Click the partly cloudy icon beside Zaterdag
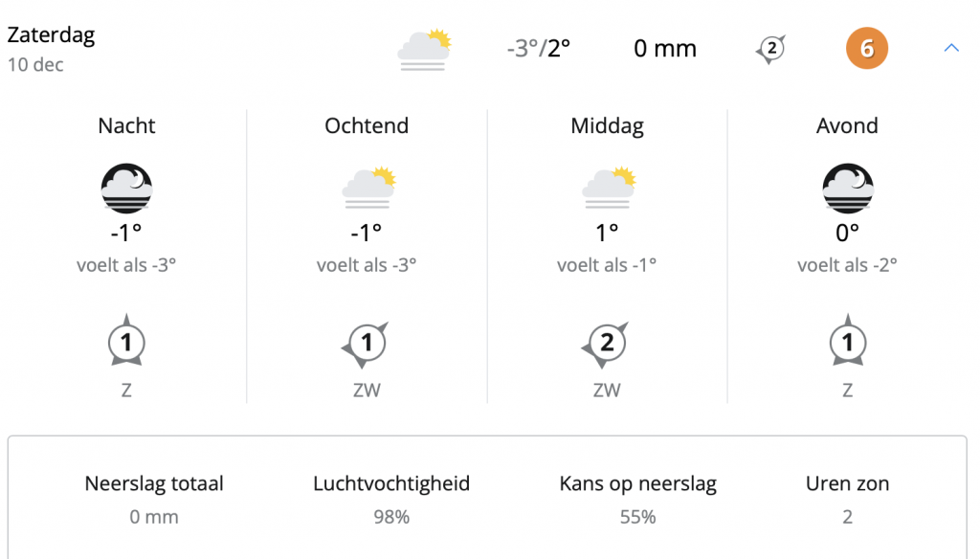 (424, 49)
